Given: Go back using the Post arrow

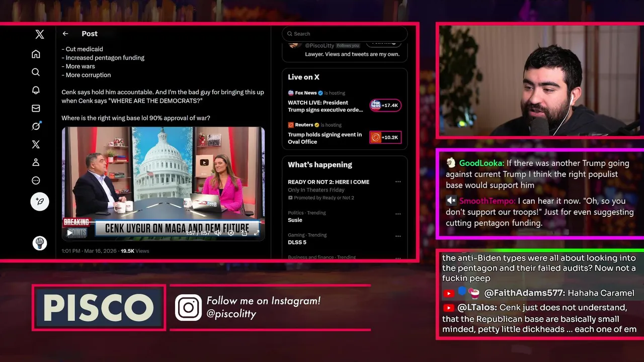Looking at the screenshot, I should [x=65, y=34].
